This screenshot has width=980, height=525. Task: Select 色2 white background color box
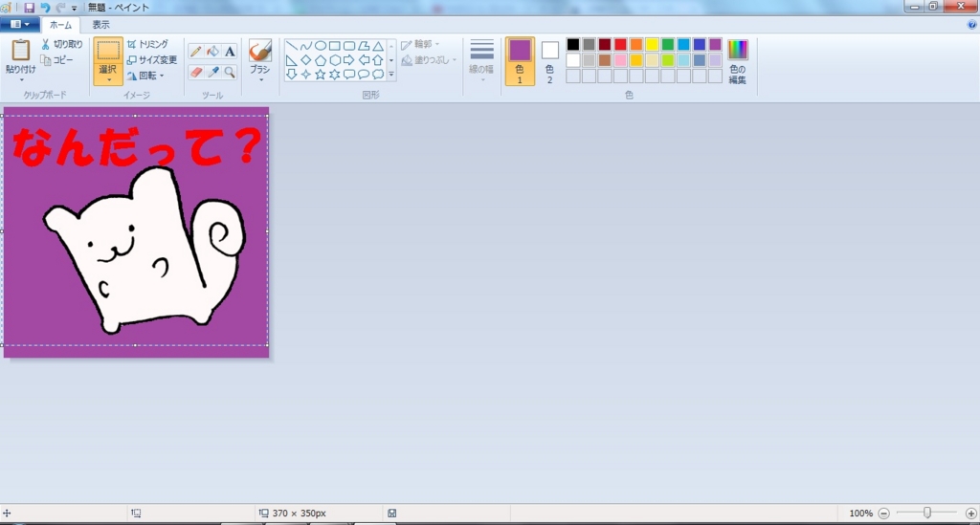pos(550,62)
